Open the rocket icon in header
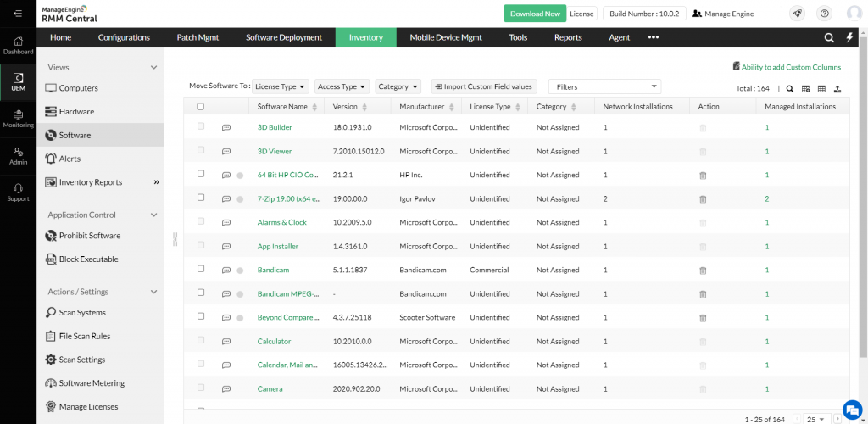868x424 pixels. pyautogui.click(x=797, y=14)
